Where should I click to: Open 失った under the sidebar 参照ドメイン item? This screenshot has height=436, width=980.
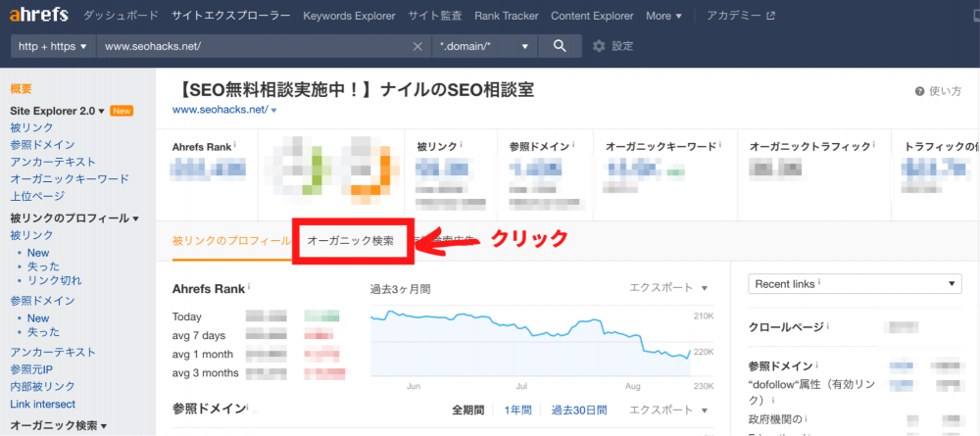coord(44,332)
